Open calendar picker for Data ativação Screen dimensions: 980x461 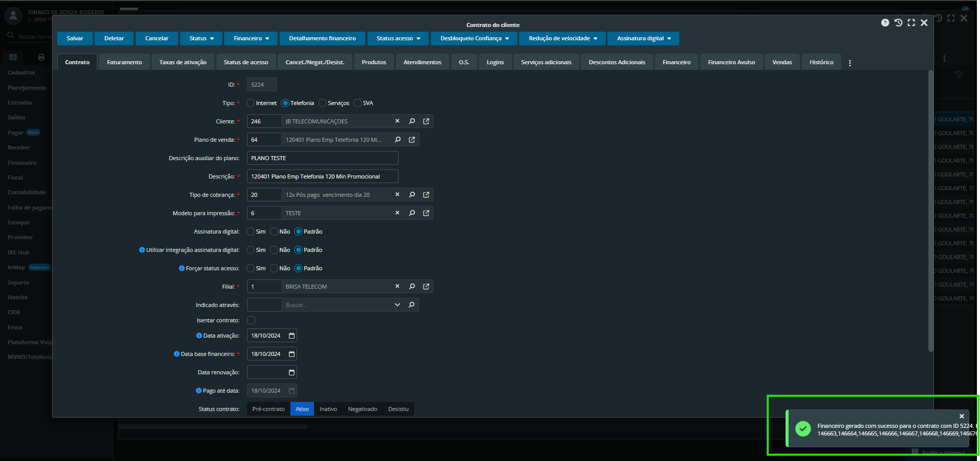(x=291, y=336)
